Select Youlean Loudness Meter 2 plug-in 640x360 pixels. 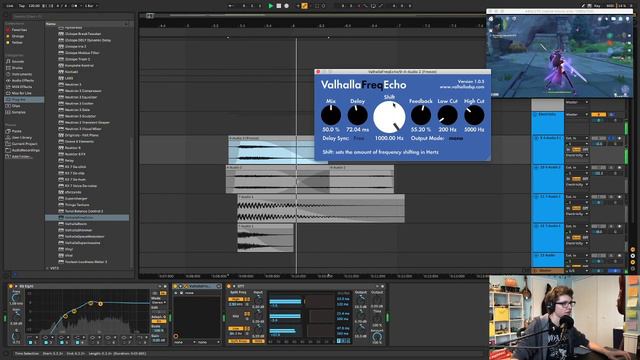86,262
